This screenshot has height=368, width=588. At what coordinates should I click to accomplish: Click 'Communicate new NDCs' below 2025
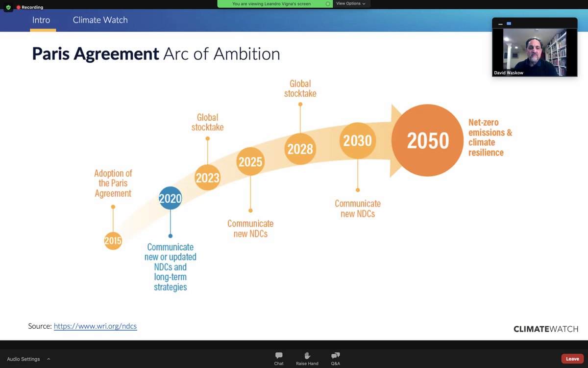(x=250, y=228)
